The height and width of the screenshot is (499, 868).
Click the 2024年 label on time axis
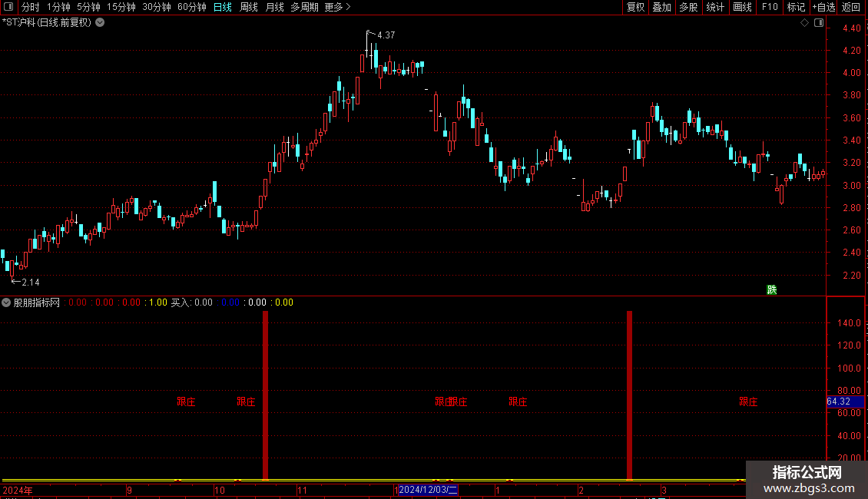pyautogui.click(x=18, y=490)
